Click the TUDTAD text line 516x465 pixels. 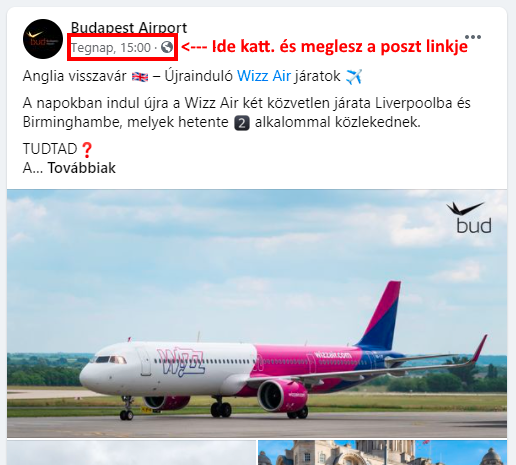click(x=50, y=149)
